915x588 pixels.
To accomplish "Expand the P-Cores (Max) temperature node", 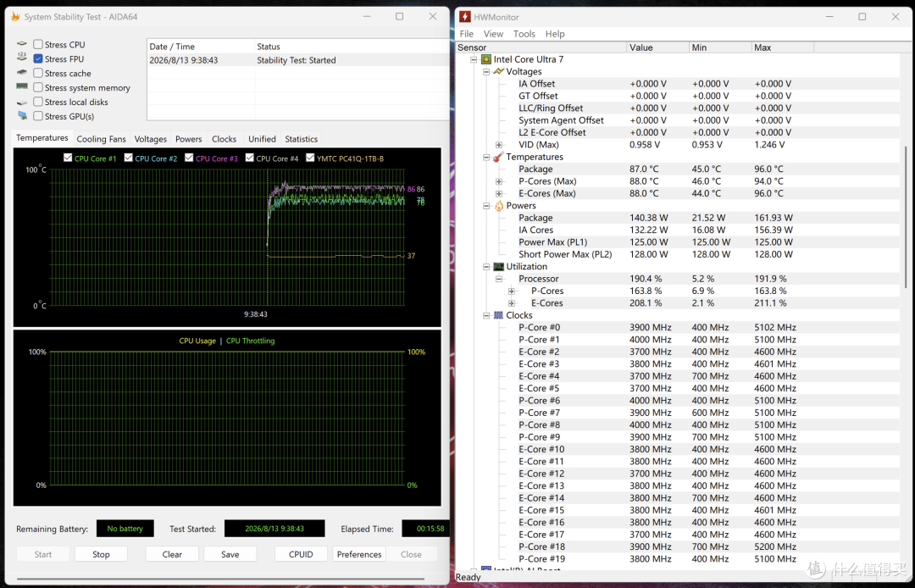I will pyautogui.click(x=499, y=181).
